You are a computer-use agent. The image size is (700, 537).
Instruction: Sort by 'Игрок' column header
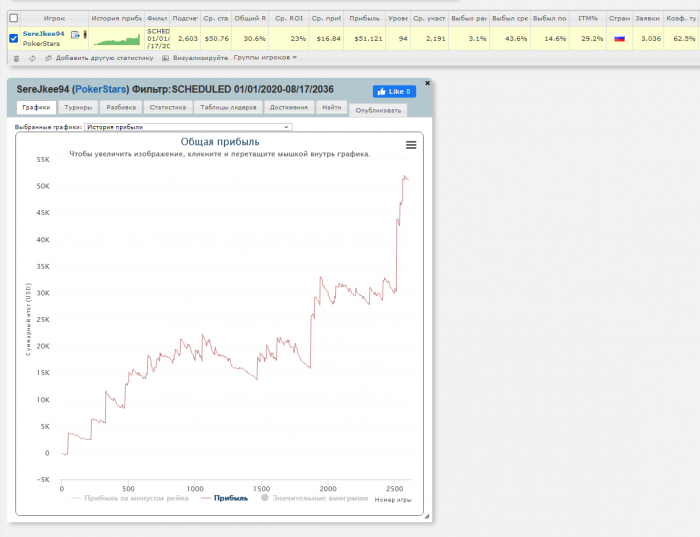(x=54, y=18)
